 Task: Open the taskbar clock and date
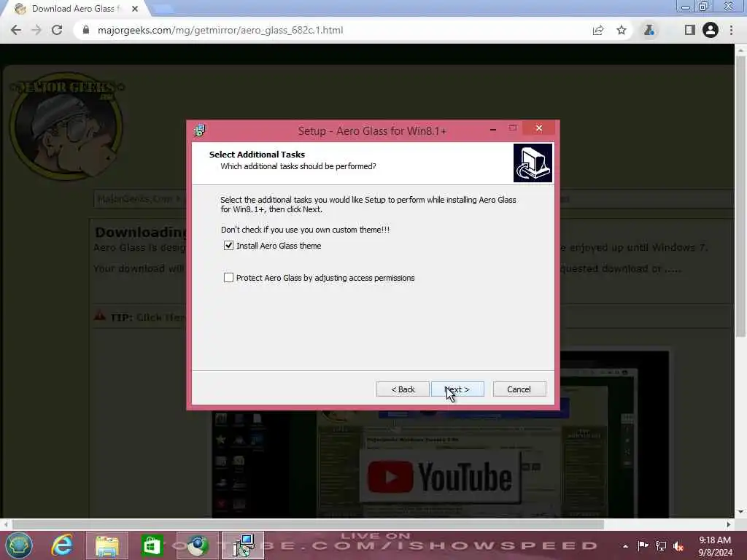pos(715,545)
